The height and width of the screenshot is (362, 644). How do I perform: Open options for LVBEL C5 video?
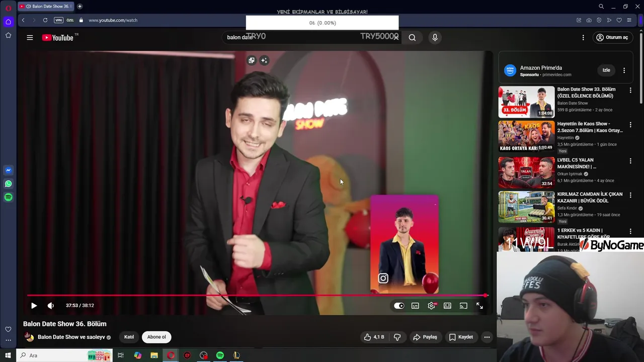[630, 161]
